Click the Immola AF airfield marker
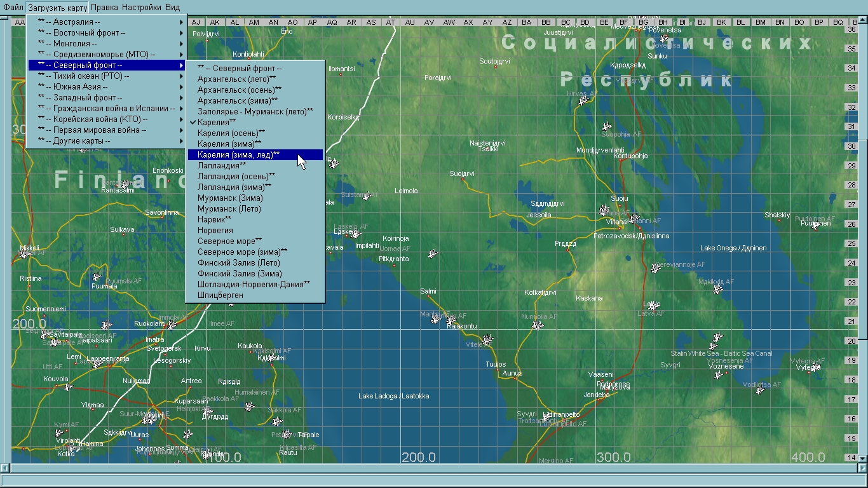The height and width of the screenshot is (488, 868). click(172, 325)
